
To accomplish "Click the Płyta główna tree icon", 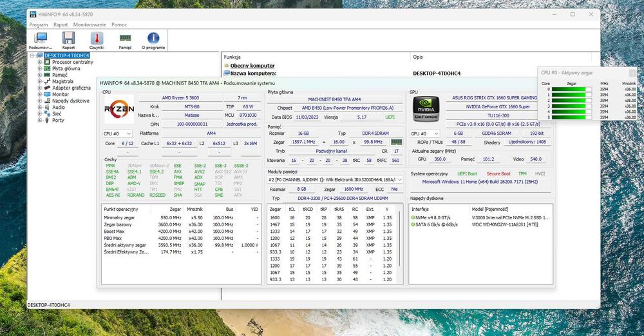I will coord(47,68).
